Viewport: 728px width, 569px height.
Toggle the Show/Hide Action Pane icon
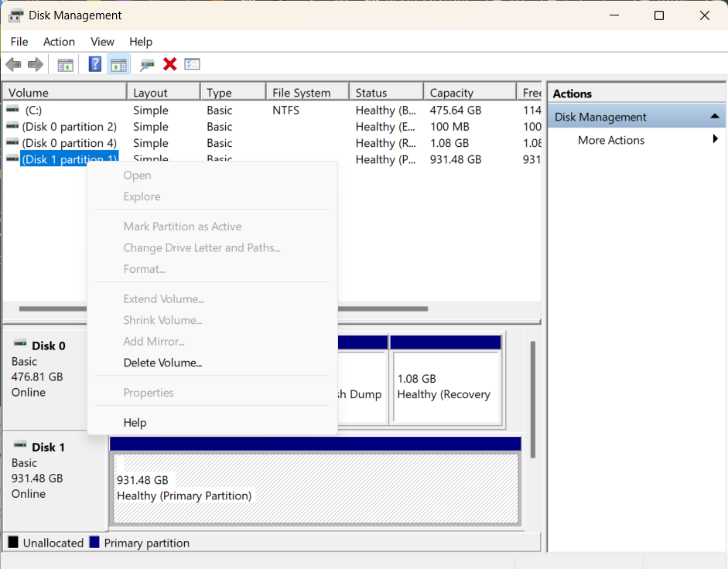(118, 64)
